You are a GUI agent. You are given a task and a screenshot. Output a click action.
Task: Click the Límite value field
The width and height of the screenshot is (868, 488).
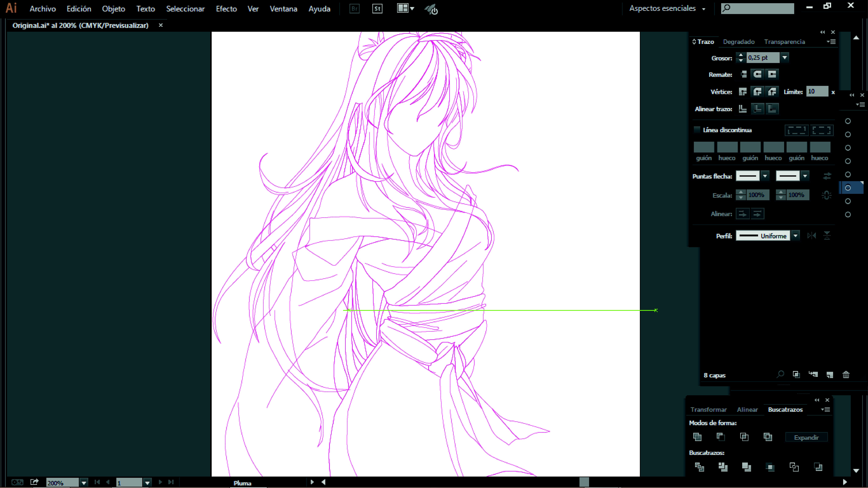[x=817, y=91]
